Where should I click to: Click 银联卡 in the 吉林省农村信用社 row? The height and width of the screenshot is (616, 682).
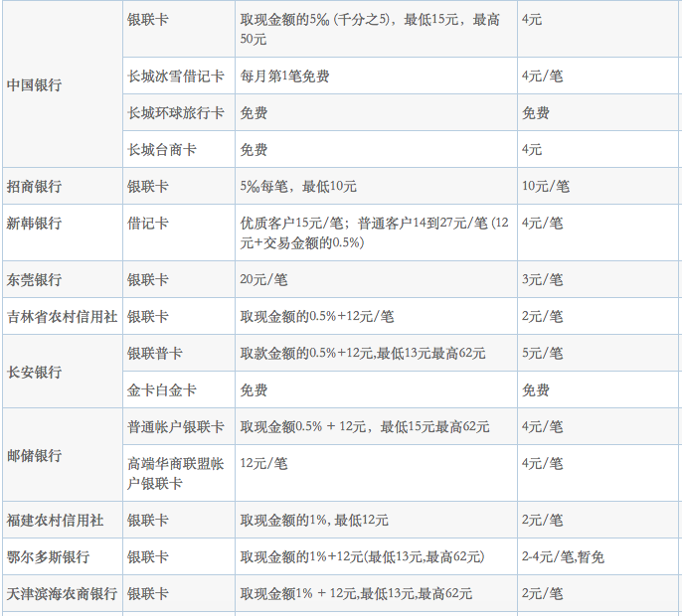pos(147,317)
